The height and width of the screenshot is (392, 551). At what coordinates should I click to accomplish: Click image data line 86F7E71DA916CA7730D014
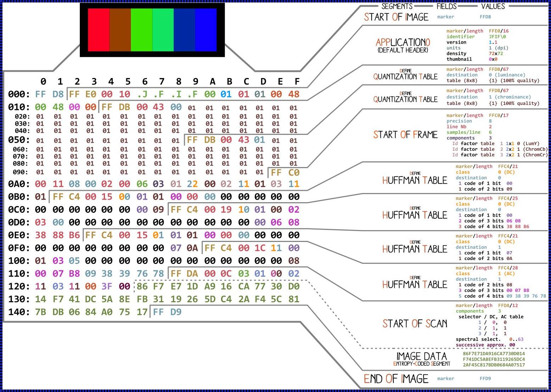(494, 354)
